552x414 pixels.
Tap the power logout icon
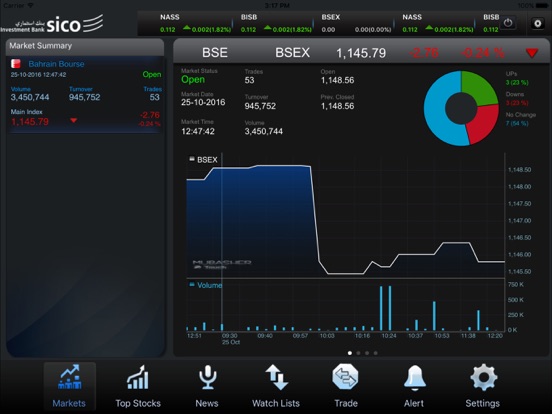click(x=508, y=23)
